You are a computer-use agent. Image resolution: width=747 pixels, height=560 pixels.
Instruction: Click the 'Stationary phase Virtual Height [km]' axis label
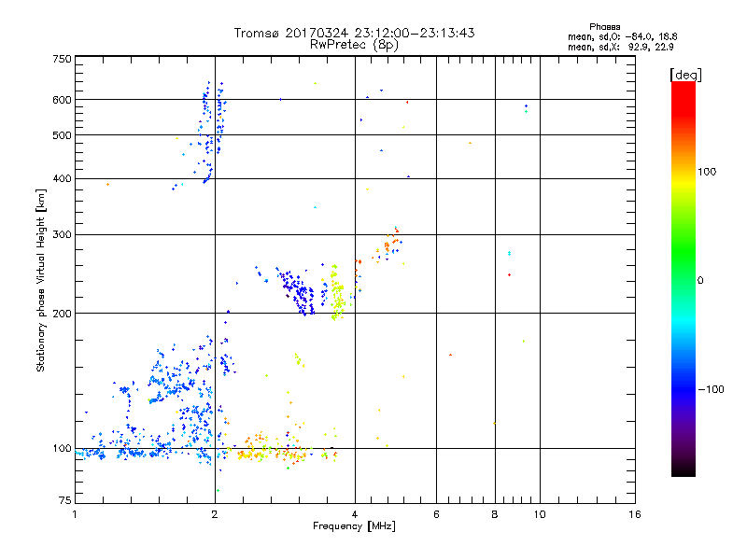[40, 280]
